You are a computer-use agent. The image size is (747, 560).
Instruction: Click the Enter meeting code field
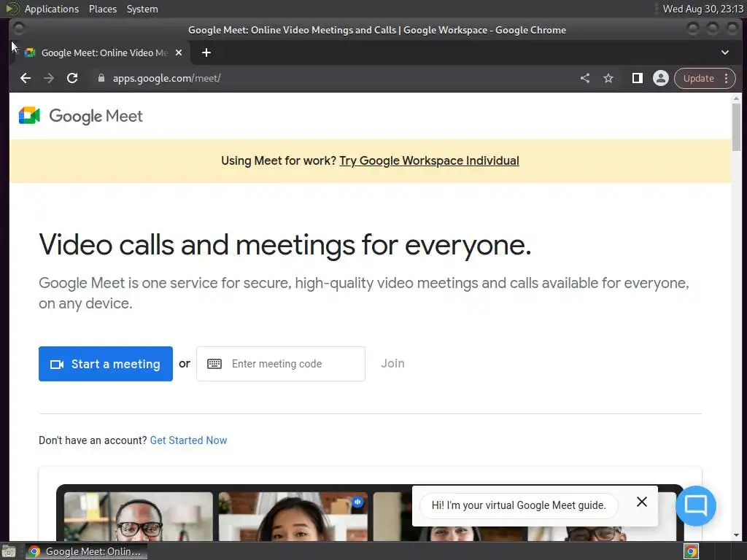click(x=281, y=364)
